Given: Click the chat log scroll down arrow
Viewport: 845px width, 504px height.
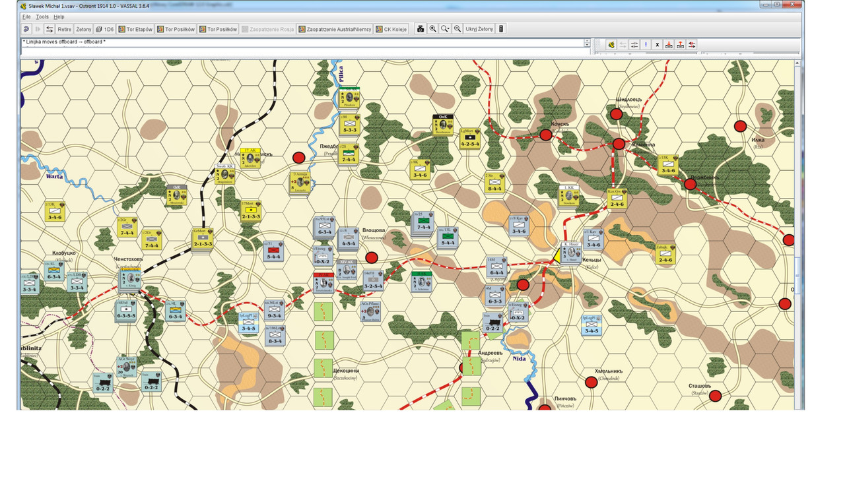Looking at the screenshot, I should point(588,46).
